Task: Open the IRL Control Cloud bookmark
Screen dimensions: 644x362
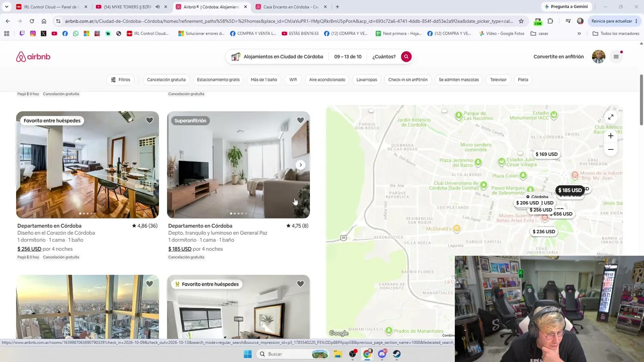Action: pos(148,34)
